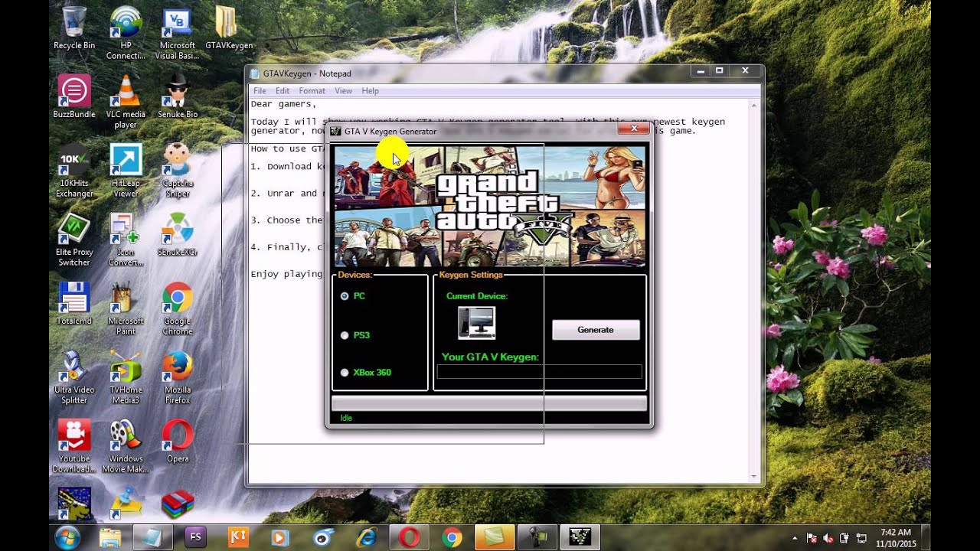Select the 10KHits Exchanger desktop icon
Image resolution: width=980 pixels, height=551 pixels.
74,171
